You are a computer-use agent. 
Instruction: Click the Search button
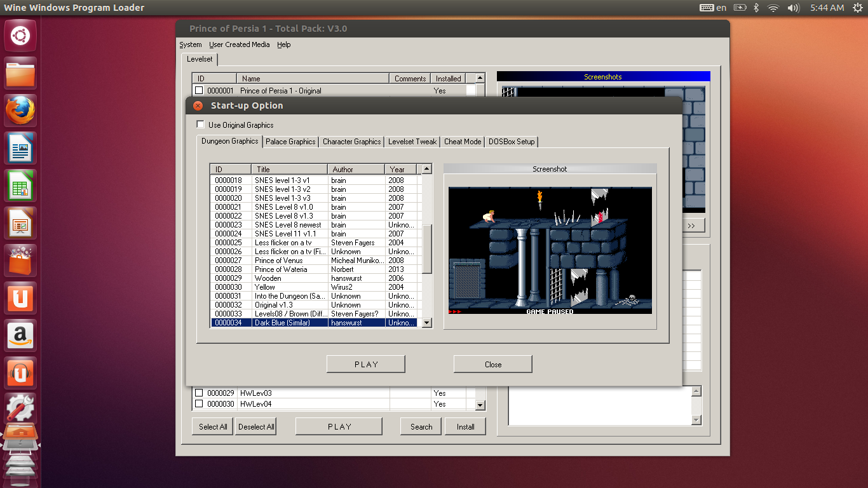pos(421,426)
